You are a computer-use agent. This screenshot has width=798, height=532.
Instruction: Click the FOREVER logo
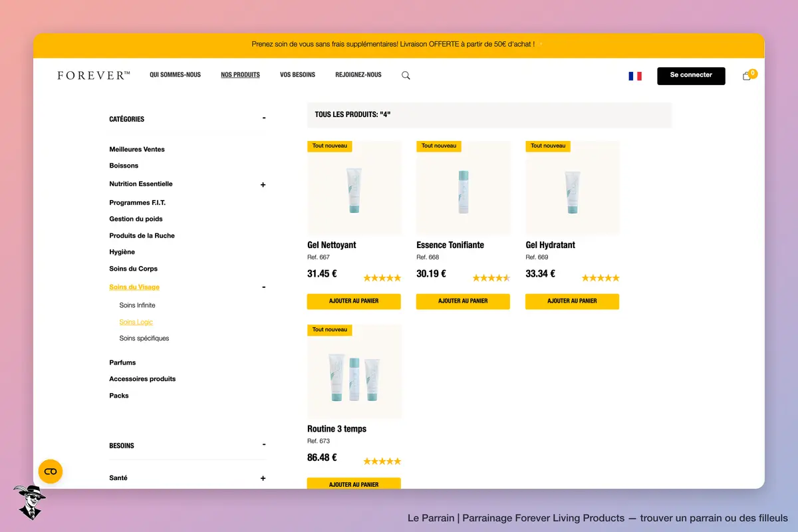click(94, 75)
